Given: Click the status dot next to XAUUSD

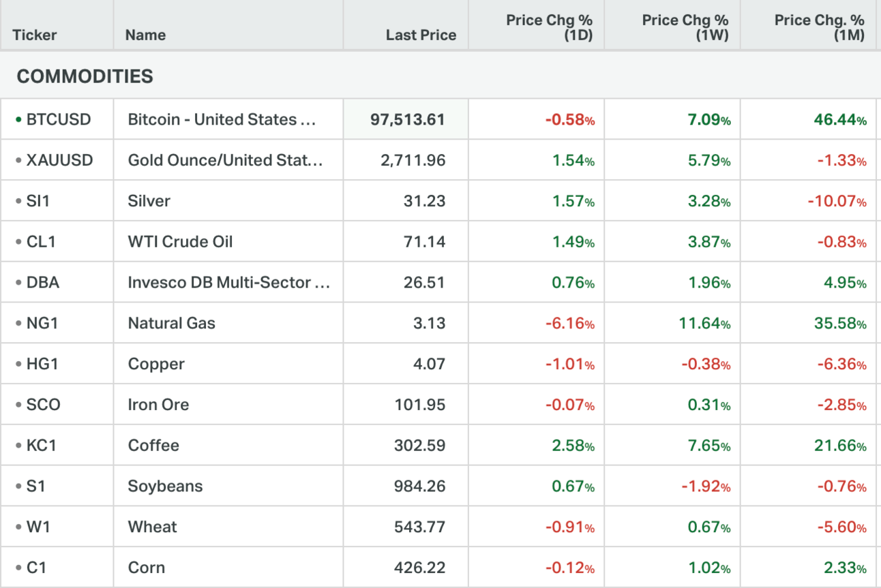Looking at the screenshot, I should coord(18,161).
